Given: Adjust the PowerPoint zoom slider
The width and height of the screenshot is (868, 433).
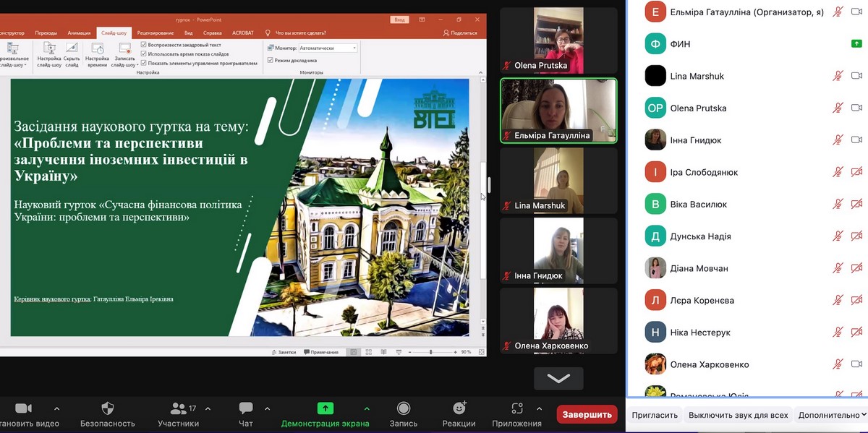Looking at the screenshot, I should click(431, 352).
